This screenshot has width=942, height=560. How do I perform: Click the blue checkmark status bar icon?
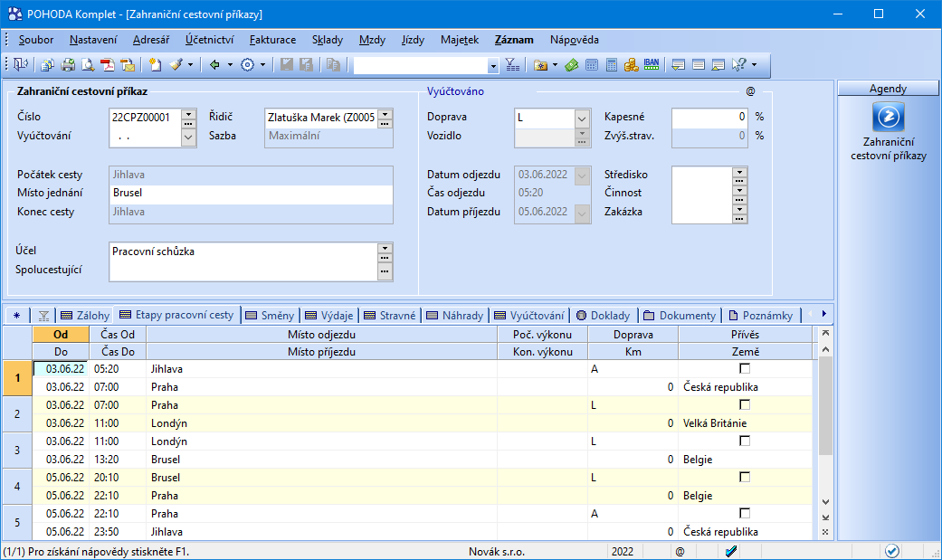click(731, 552)
